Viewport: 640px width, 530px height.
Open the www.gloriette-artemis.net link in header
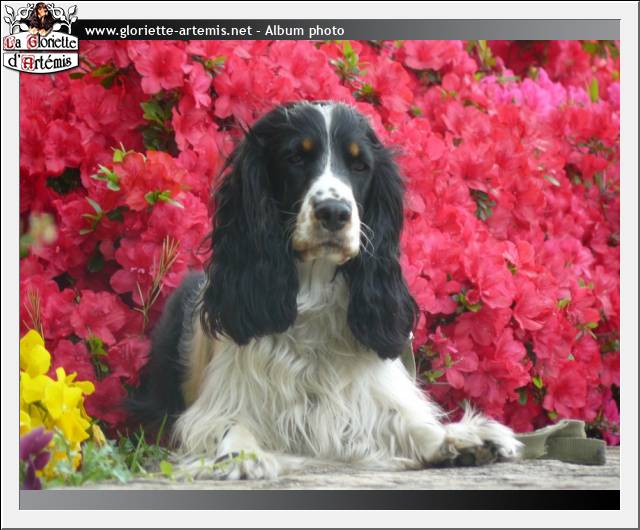click(168, 31)
